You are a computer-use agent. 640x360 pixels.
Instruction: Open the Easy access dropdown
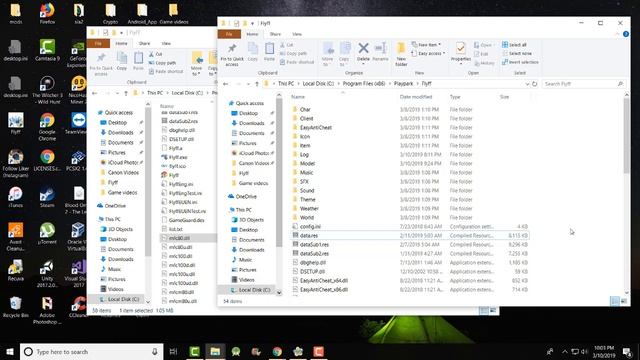[428, 53]
